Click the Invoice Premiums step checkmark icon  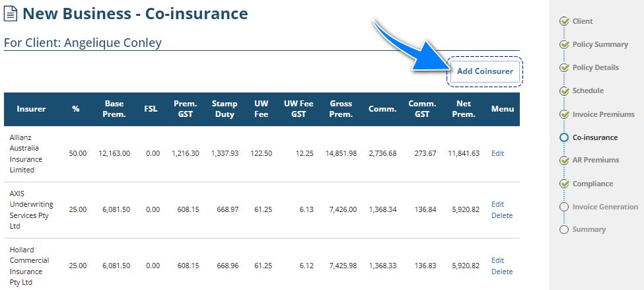(564, 114)
